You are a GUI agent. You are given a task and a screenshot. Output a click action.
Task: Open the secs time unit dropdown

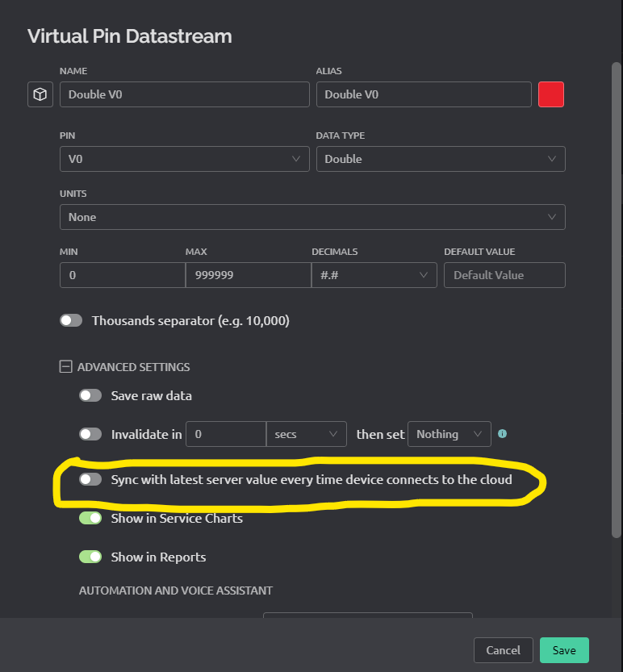coord(306,434)
